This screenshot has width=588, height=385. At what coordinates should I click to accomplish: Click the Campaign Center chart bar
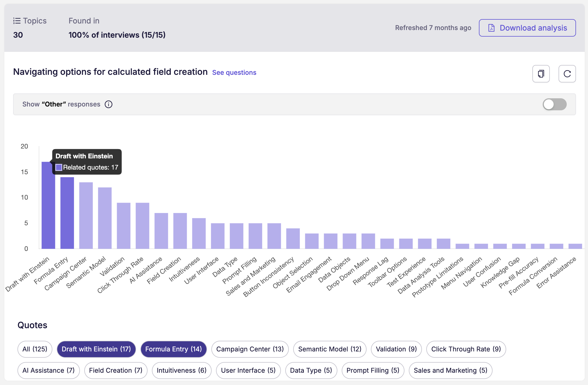point(86,215)
